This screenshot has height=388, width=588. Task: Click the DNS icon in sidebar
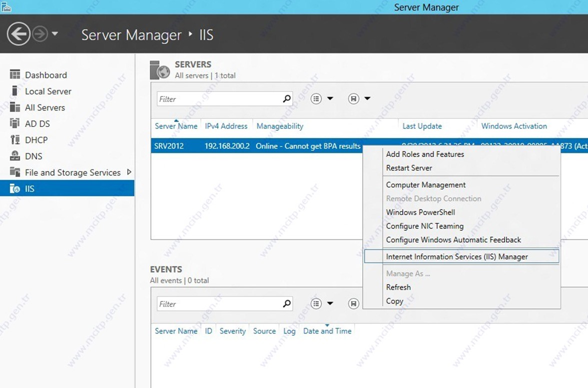(x=15, y=155)
